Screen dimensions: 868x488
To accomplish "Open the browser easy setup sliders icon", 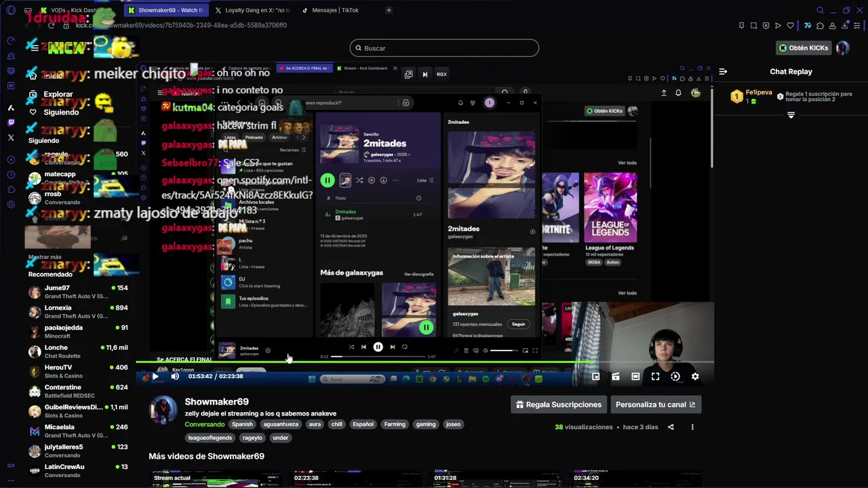I will (x=858, y=26).
